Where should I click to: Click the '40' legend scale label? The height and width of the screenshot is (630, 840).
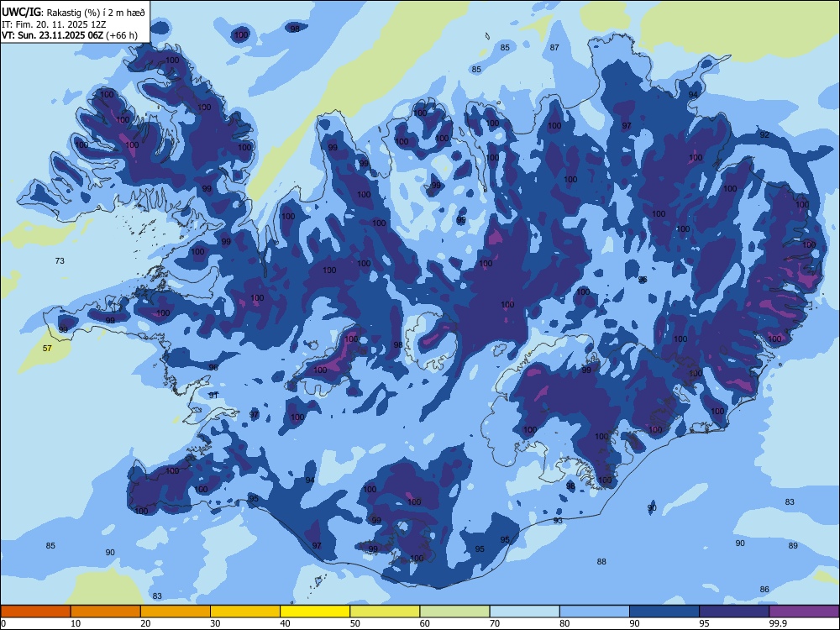click(286, 623)
